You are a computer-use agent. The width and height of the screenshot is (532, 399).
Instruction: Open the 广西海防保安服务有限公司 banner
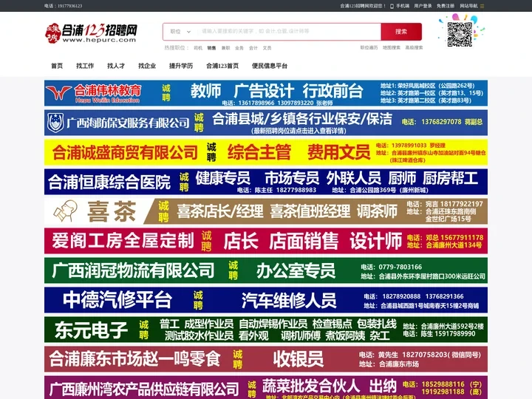coord(266,123)
